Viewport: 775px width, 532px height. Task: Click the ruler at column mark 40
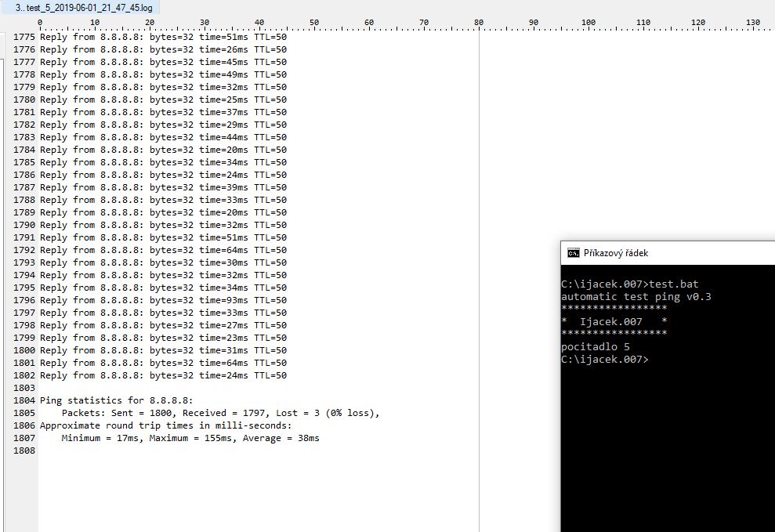click(259, 24)
